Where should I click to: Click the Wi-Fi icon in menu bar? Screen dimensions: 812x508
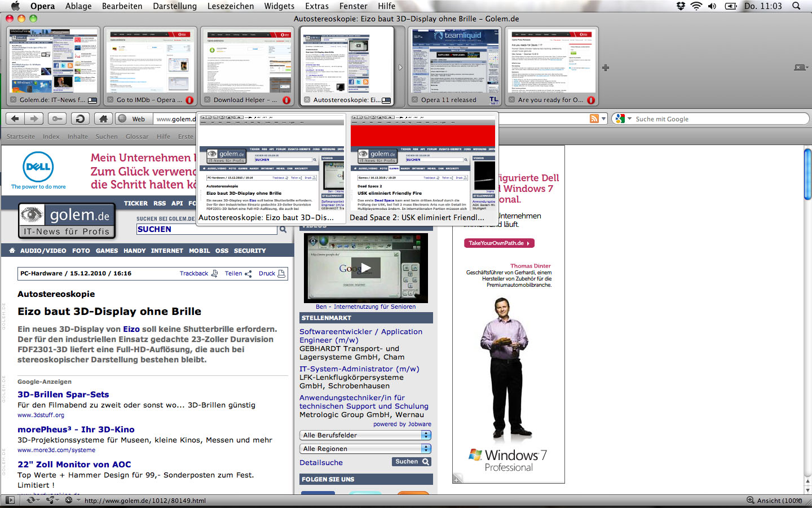pos(696,6)
